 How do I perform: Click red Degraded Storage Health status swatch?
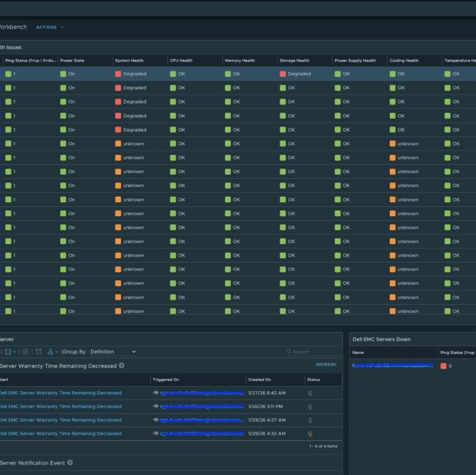(x=283, y=74)
